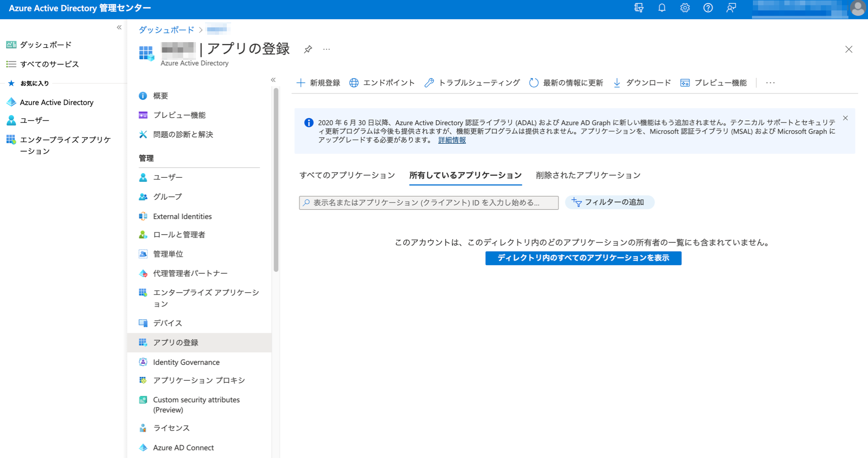Open プレビュー機能 in the command bar
The width and height of the screenshot is (868, 458).
(x=713, y=83)
